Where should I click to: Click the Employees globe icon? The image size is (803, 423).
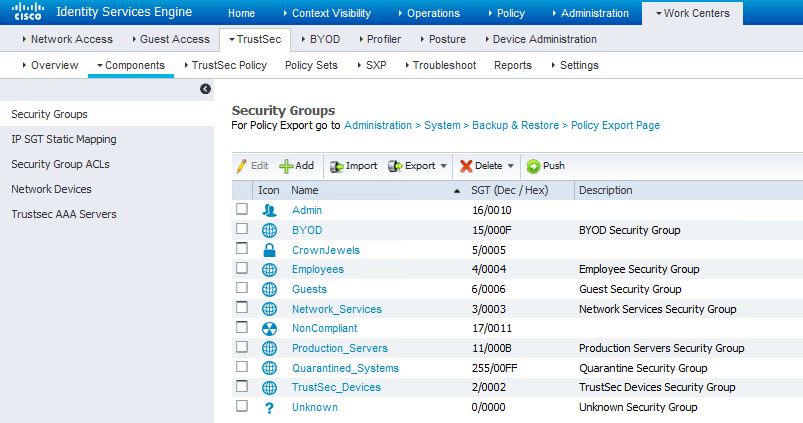tap(269, 270)
